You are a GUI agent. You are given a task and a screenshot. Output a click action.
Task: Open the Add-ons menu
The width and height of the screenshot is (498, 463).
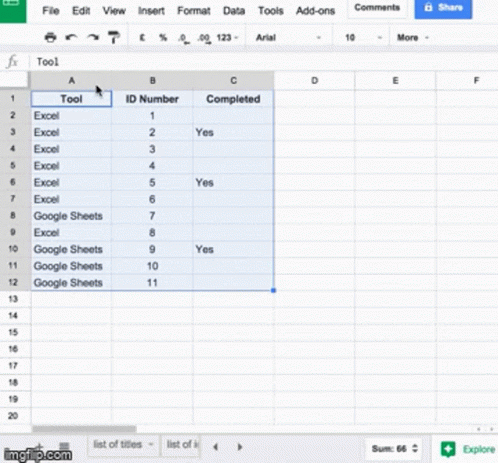(315, 11)
